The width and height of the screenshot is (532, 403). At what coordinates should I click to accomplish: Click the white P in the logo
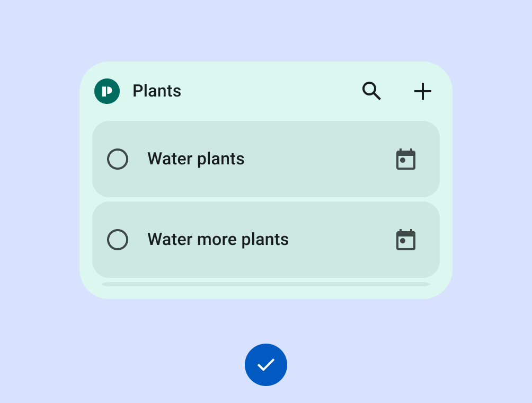pos(107,91)
